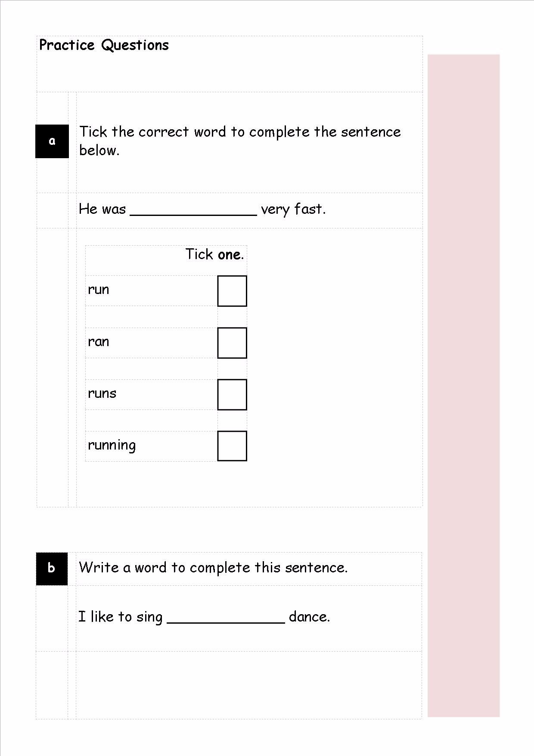Tick the checkbox next to 'runs'
The width and height of the screenshot is (534, 756).
232,394
